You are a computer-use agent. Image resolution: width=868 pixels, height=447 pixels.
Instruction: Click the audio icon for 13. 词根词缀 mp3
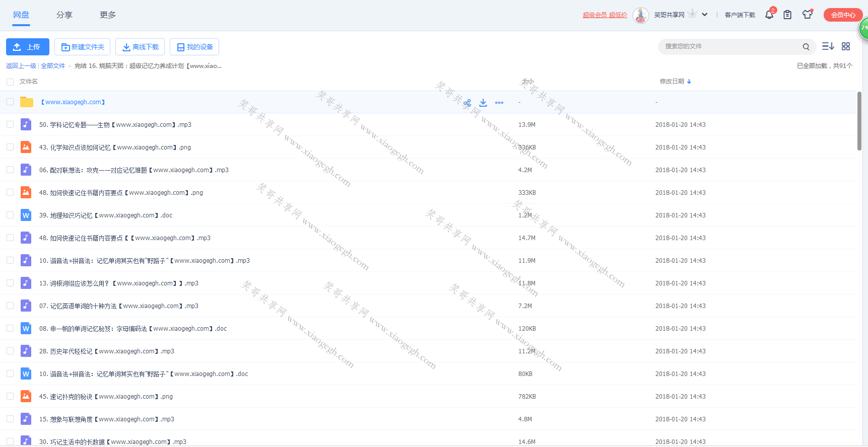coord(26,283)
